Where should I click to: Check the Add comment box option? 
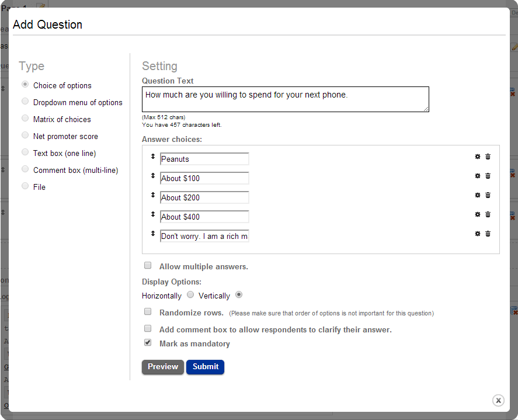tap(148, 328)
